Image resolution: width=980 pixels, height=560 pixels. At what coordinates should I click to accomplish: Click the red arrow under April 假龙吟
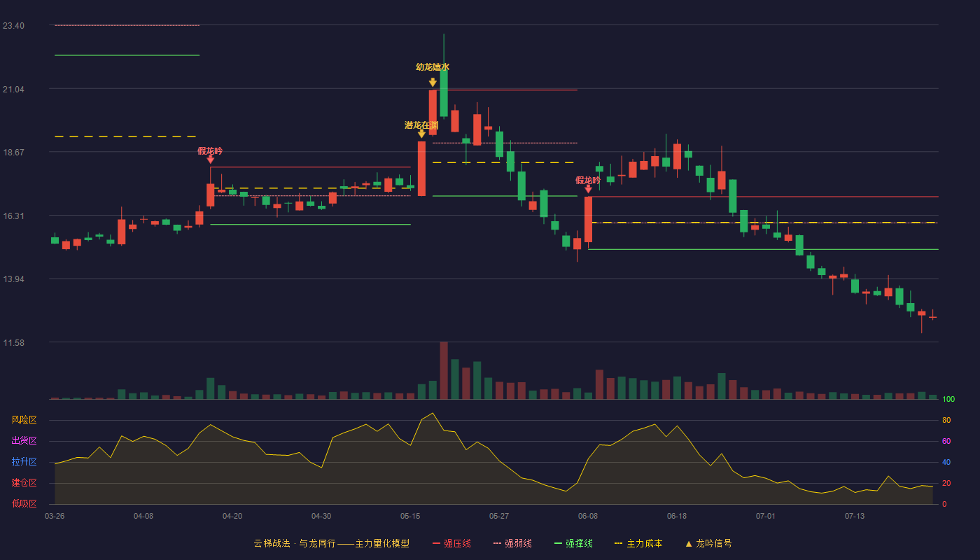pos(210,159)
